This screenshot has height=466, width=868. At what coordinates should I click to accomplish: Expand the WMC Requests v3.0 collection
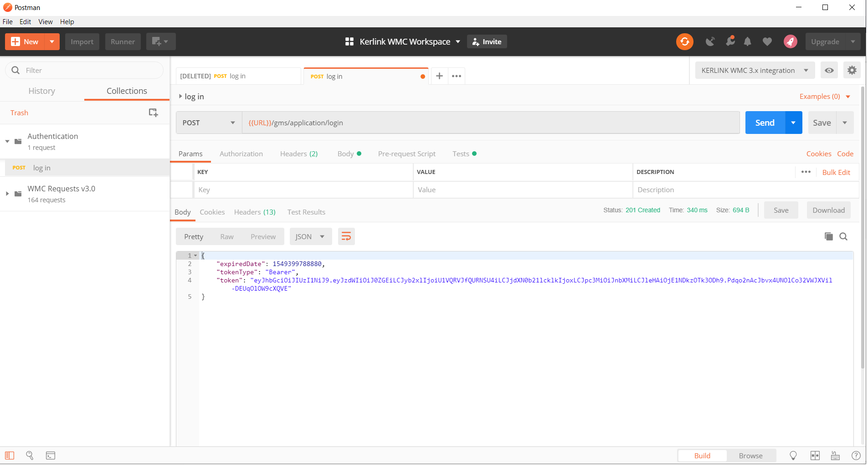tap(7, 193)
